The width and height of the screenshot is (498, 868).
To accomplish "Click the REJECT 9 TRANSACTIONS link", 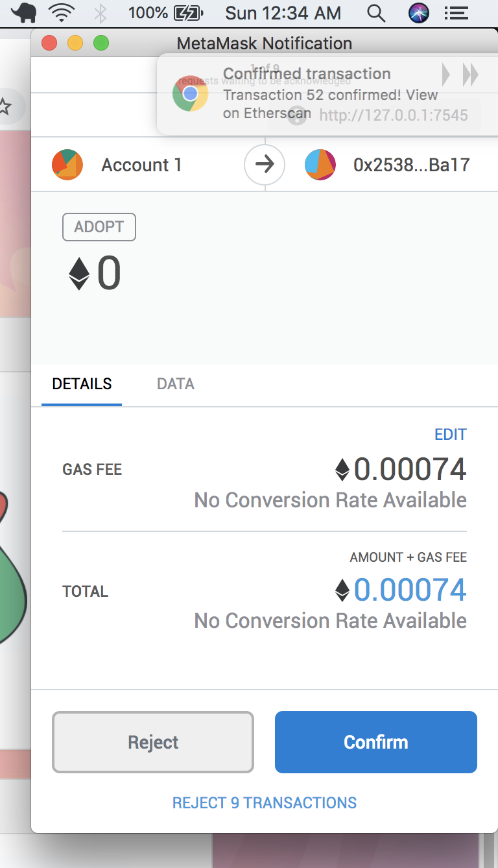I will (x=265, y=802).
